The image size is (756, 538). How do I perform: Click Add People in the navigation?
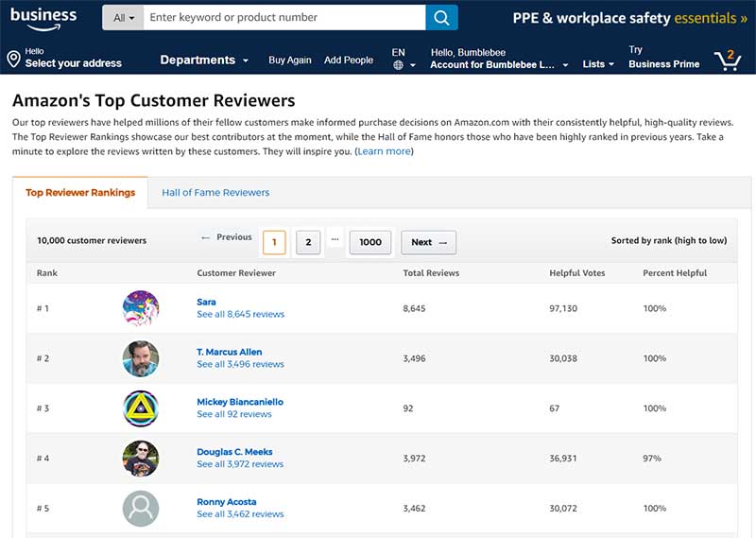pyautogui.click(x=349, y=60)
